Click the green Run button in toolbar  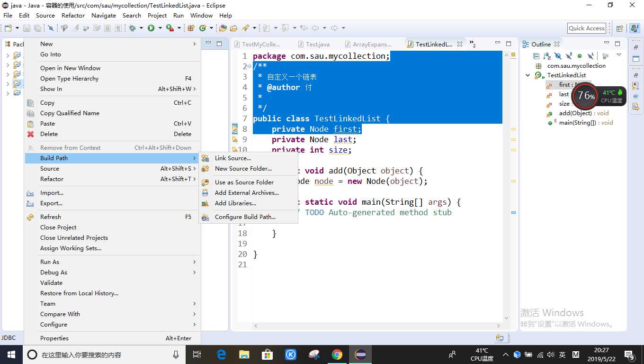pos(151,28)
